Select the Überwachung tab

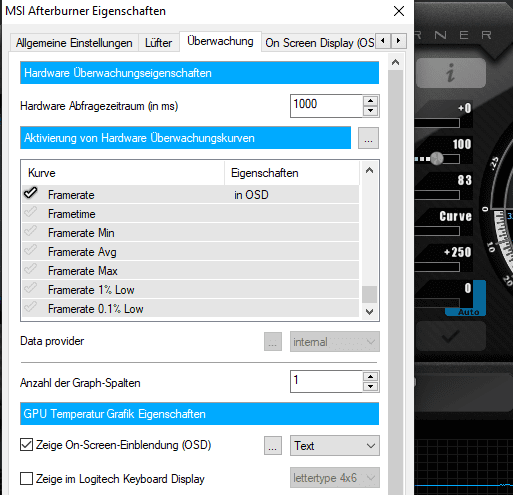click(x=220, y=41)
